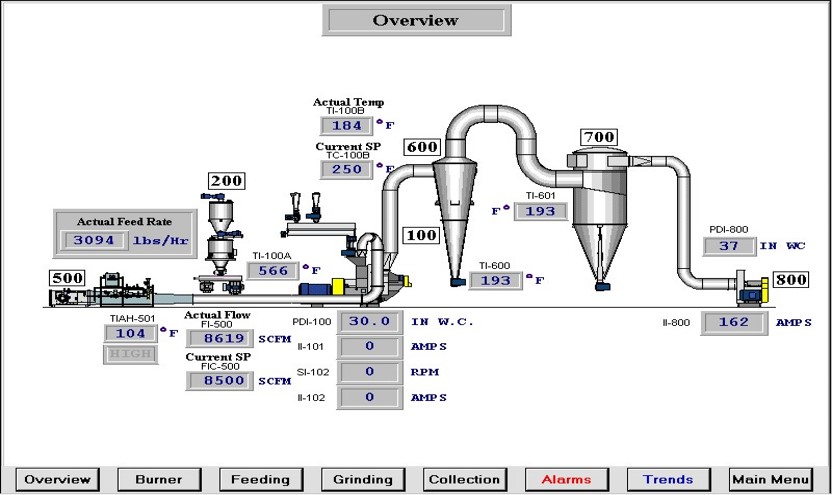
Task: Go to the Grinding screen
Action: [x=362, y=479]
